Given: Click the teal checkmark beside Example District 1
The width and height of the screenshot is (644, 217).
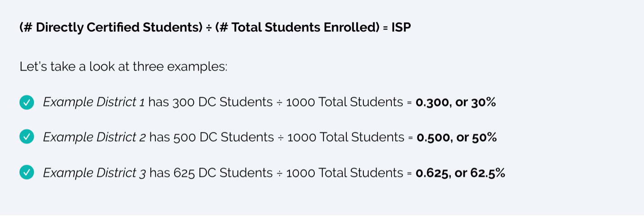Looking at the screenshot, I should [27, 103].
